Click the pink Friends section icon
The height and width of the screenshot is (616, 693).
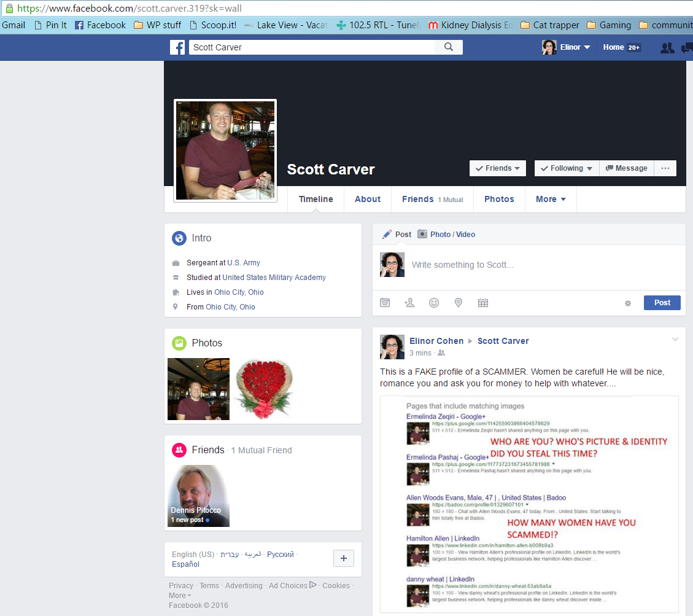tap(179, 450)
